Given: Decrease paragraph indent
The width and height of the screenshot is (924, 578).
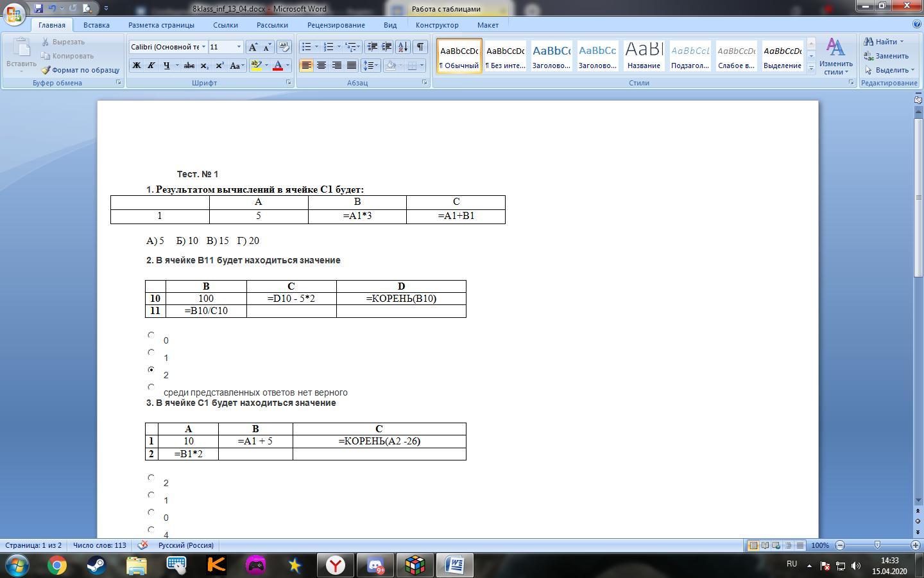Looking at the screenshot, I should (x=372, y=47).
